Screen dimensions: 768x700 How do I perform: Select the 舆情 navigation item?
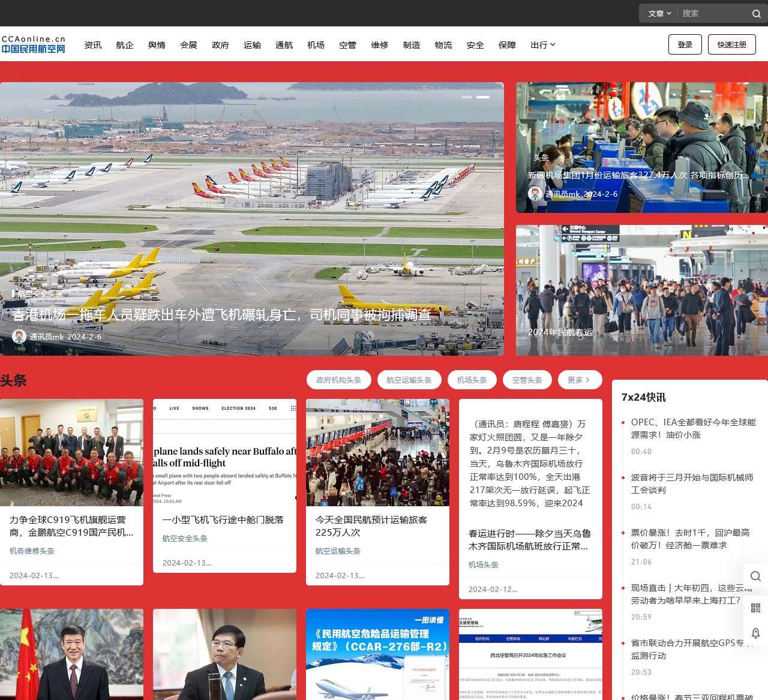157,45
